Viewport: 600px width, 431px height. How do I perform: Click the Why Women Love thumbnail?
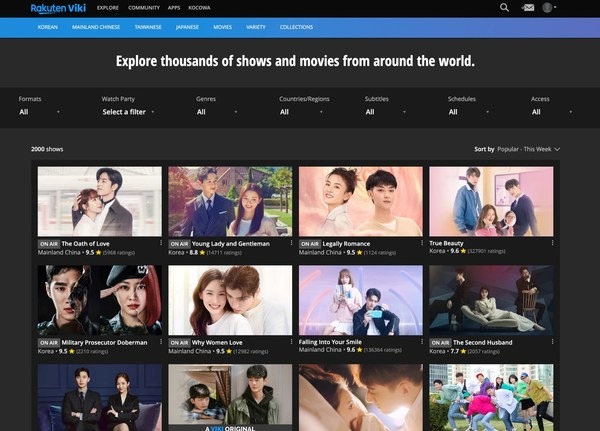(230, 300)
